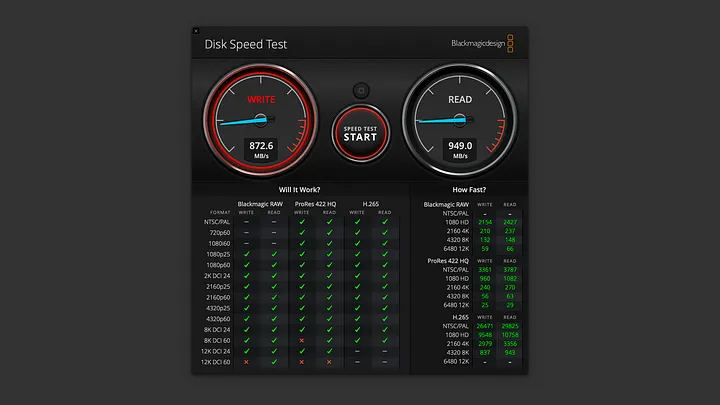The image size is (720, 405).
Task: Close the Disk Speed Test window
Action: pyautogui.click(x=196, y=31)
